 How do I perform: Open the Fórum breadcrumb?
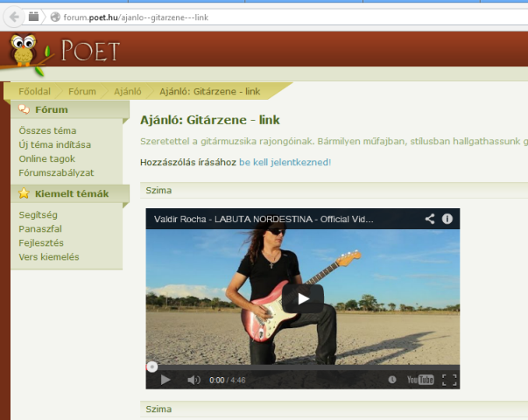click(x=82, y=92)
